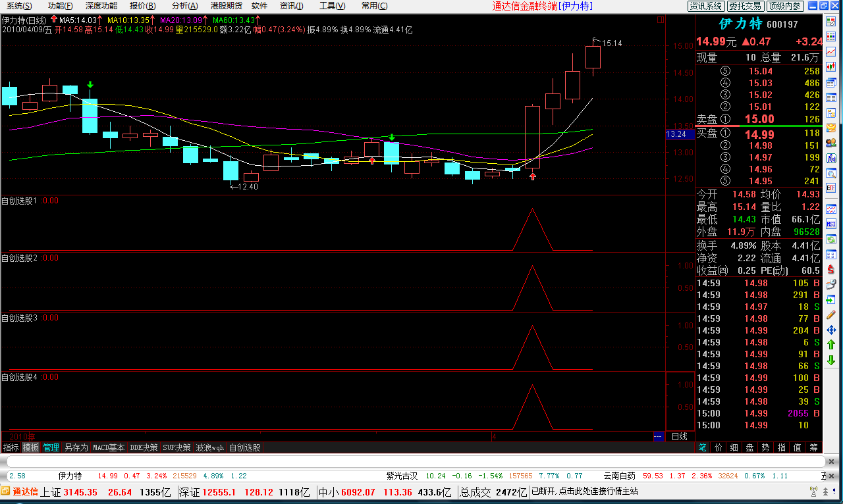Open the 分析(A) menu
Screen dimensions: 843x504
pyautogui.click(x=184, y=6)
